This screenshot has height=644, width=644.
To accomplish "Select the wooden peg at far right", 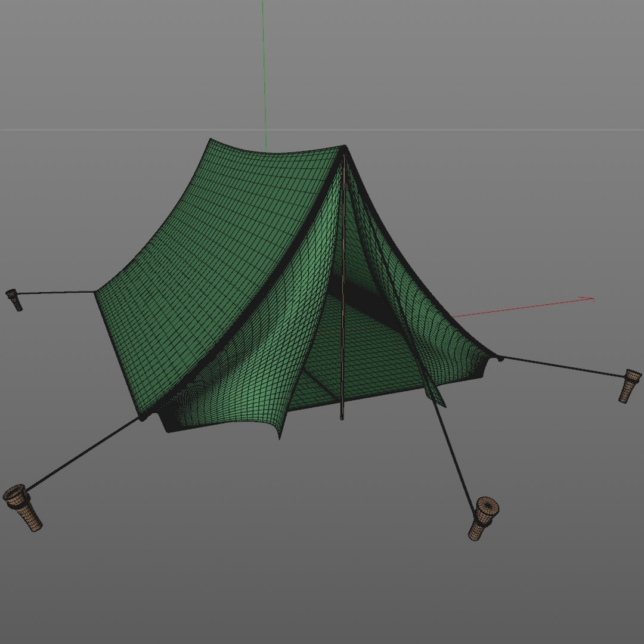I will (630, 386).
